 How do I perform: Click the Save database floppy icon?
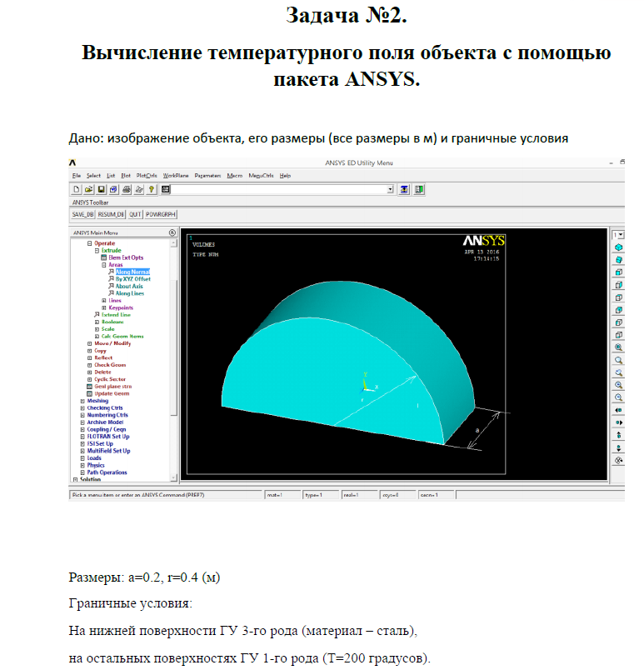pyautogui.click(x=101, y=189)
